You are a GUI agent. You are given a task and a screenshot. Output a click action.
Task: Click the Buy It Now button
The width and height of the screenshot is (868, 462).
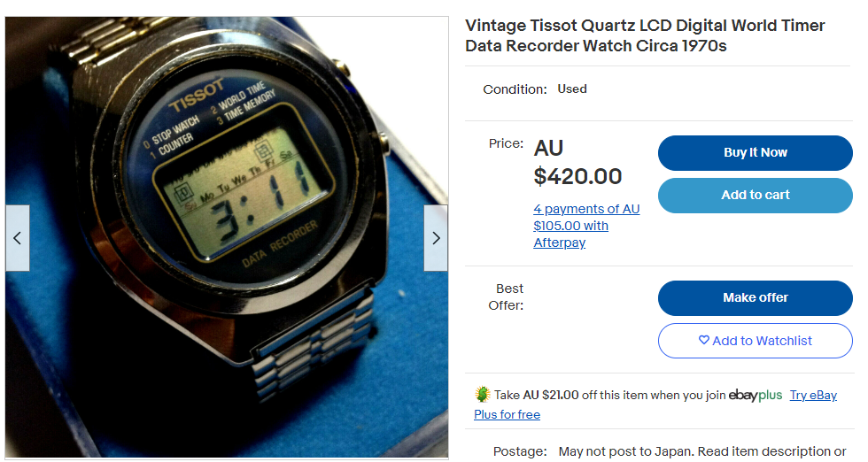click(x=755, y=153)
